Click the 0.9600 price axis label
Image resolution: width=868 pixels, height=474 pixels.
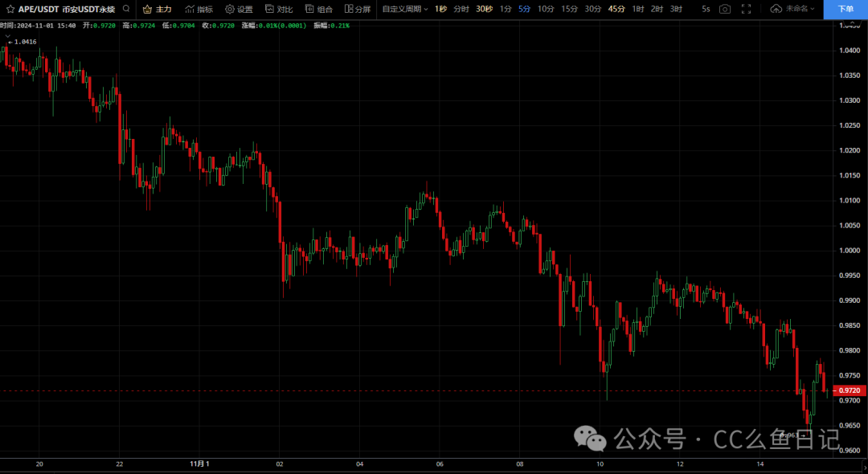click(850, 450)
